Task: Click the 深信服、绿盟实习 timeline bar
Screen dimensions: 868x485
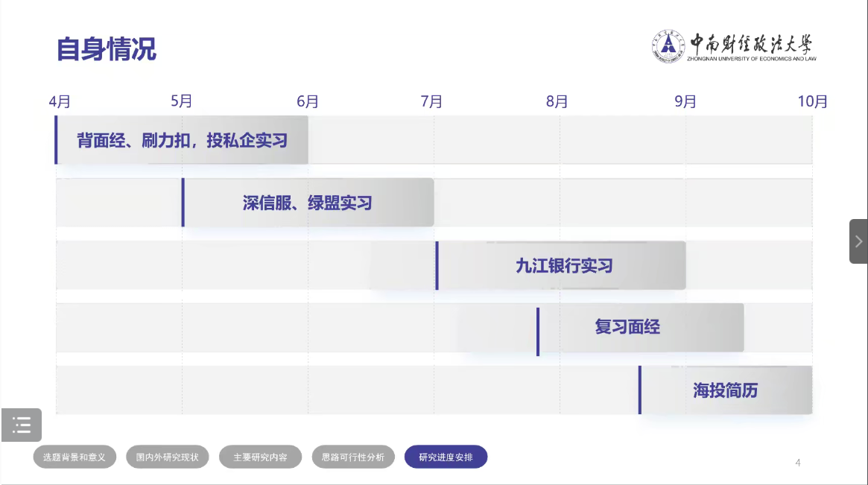Action: pos(307,203)
